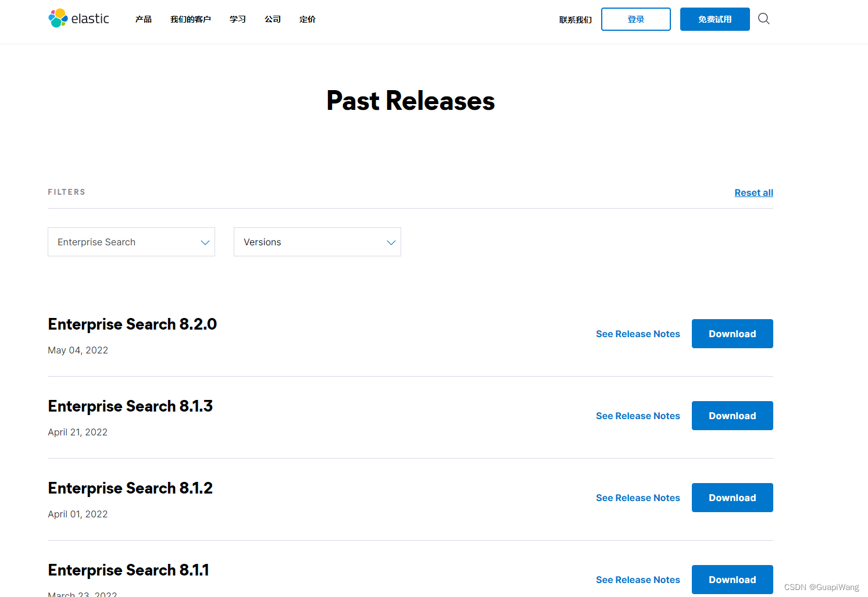Open the 公司 navigation menu
The height and width of the screenshot is (597, 868).
[272, 19]
